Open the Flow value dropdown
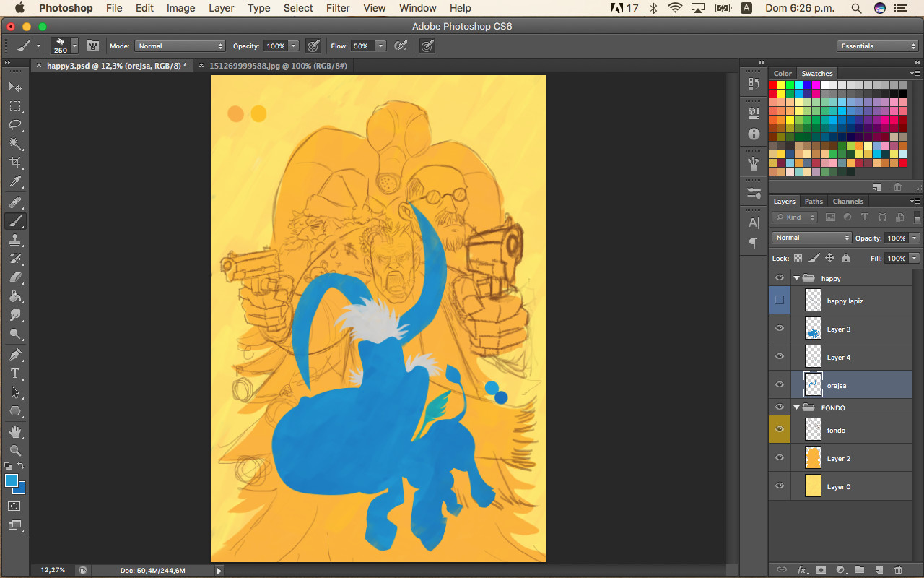 [380, 46]
